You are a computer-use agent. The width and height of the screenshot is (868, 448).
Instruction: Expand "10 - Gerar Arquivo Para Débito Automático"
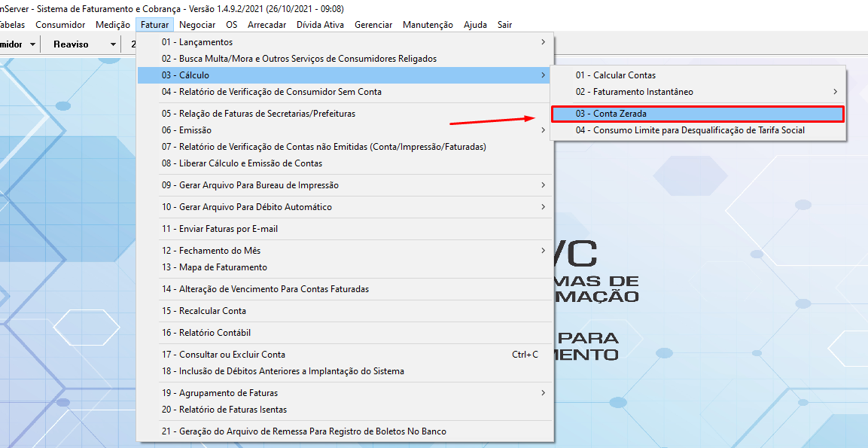pyautogui.click(x=248, y=206)
